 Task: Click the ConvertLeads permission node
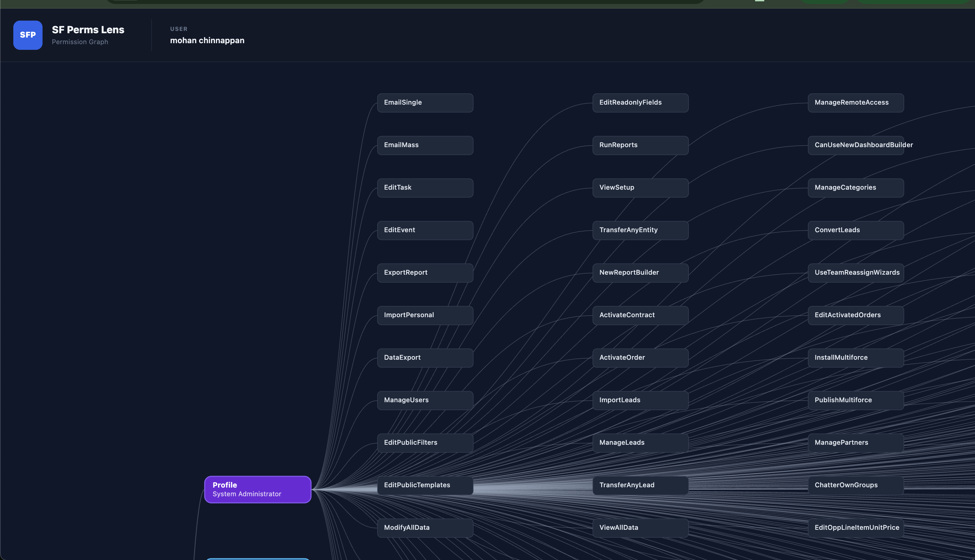[856, 231]
